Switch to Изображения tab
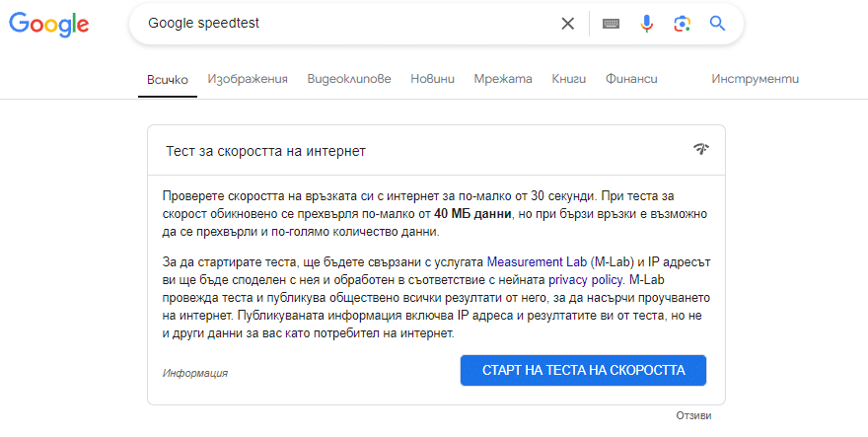This screenshot has width=868, height=437. click(248, 79)
